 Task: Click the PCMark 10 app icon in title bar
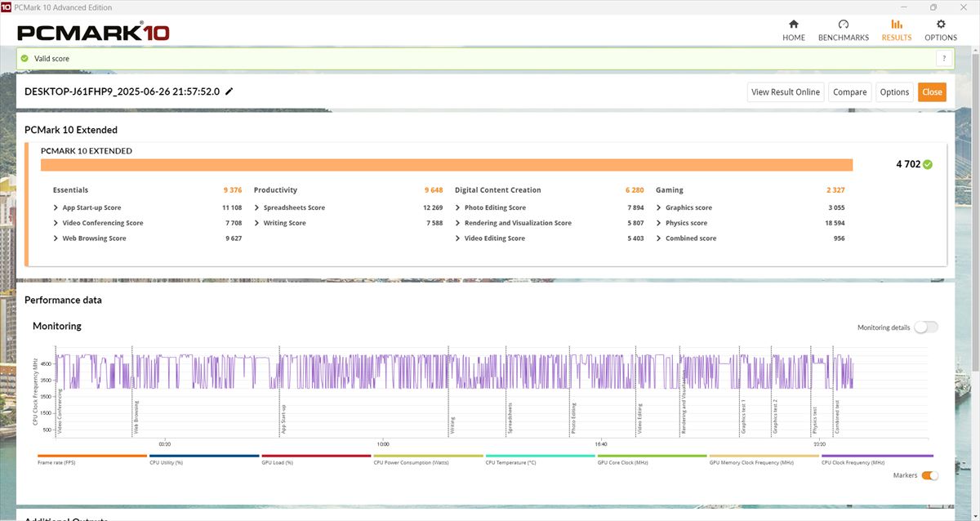(x=7, y=7)
